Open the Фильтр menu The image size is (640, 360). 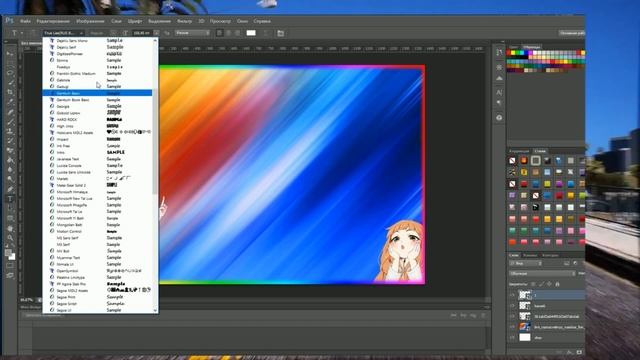coord(184,21)
